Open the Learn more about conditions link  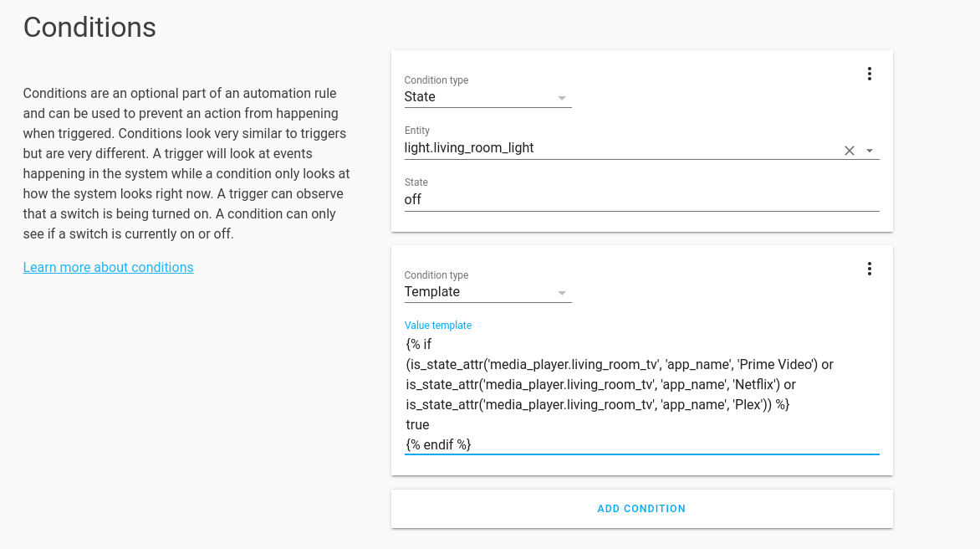point(108,267)
